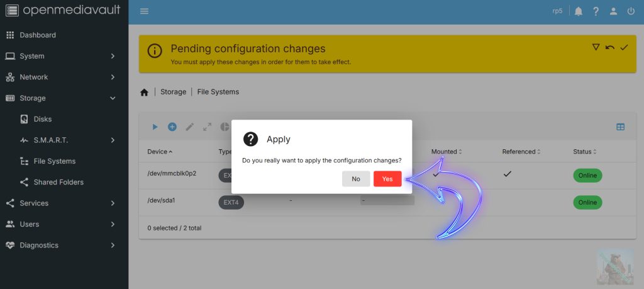The image size is (644, 289).
Task: Sort table by Device column
Action: (158, 152)
